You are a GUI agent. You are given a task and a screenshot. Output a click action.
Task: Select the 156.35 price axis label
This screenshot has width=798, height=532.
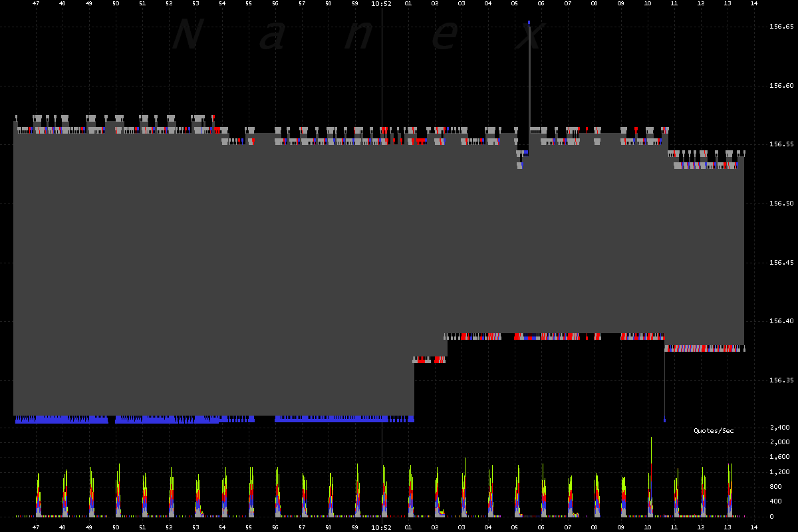point(781,380)
